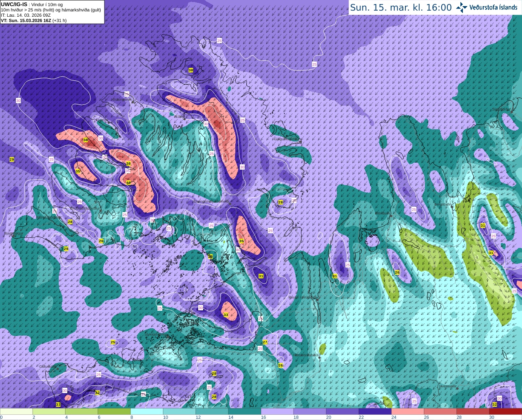This screenshot has height=420, width=522.
Task: Click the legend tick label 8
Action: (132, 417)
